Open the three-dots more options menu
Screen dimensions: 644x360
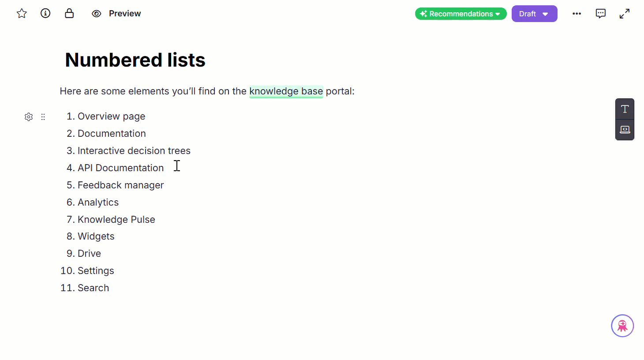click(x=577, y=14)
